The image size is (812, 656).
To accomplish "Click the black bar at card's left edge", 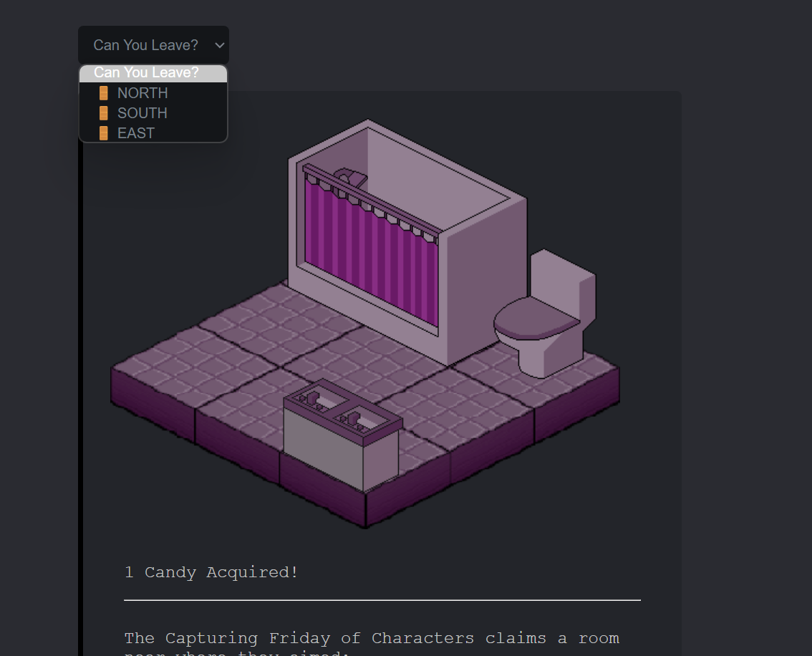I will tap(80, 394).
